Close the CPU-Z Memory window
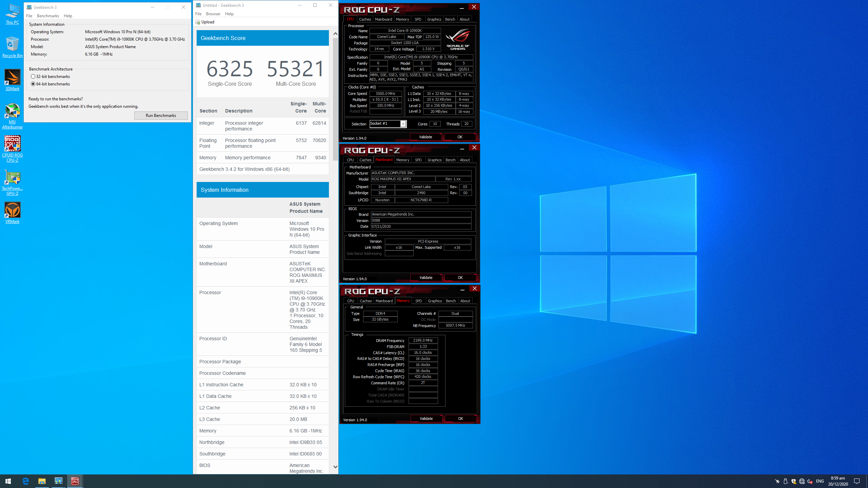 (x=475, y=288)
